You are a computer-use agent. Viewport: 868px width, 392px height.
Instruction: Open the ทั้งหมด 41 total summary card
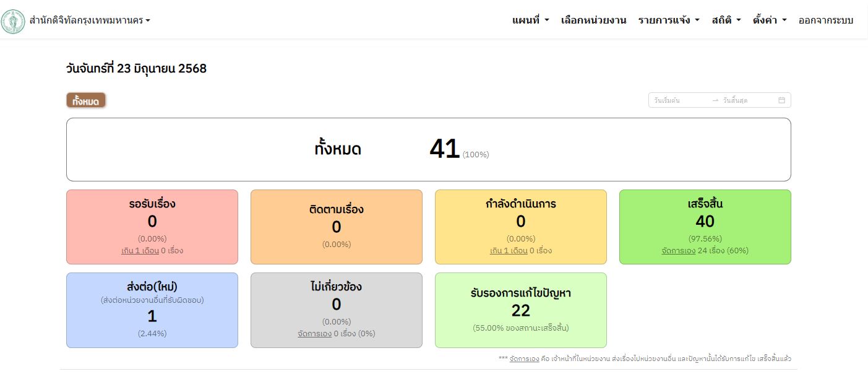click(x=428, y=149)
